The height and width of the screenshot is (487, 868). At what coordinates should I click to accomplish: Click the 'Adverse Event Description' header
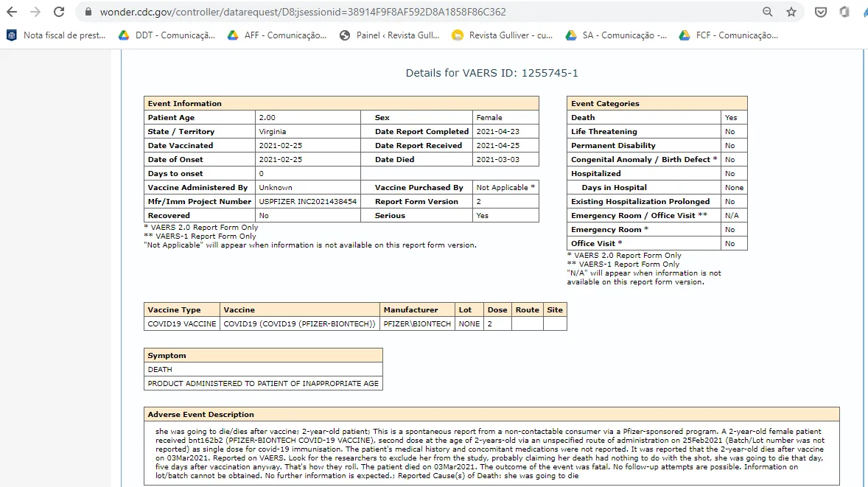[491, 415]
